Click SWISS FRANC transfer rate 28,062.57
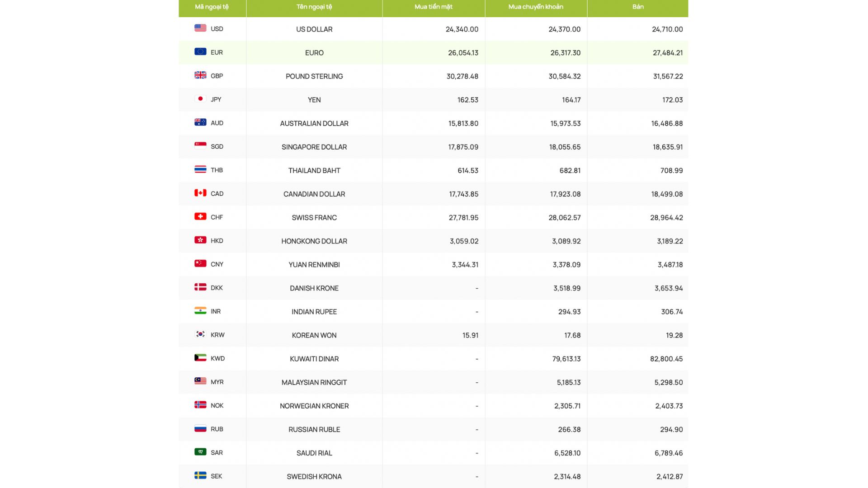868x488 pixels. (x=564, y=218)
